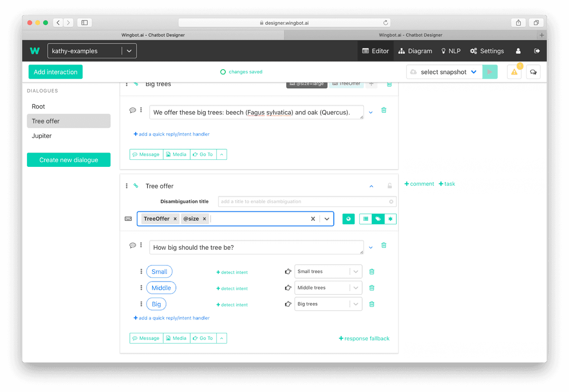The image size is (569, 392).
Task: Open the NLP section
Action: coord(450,51)
